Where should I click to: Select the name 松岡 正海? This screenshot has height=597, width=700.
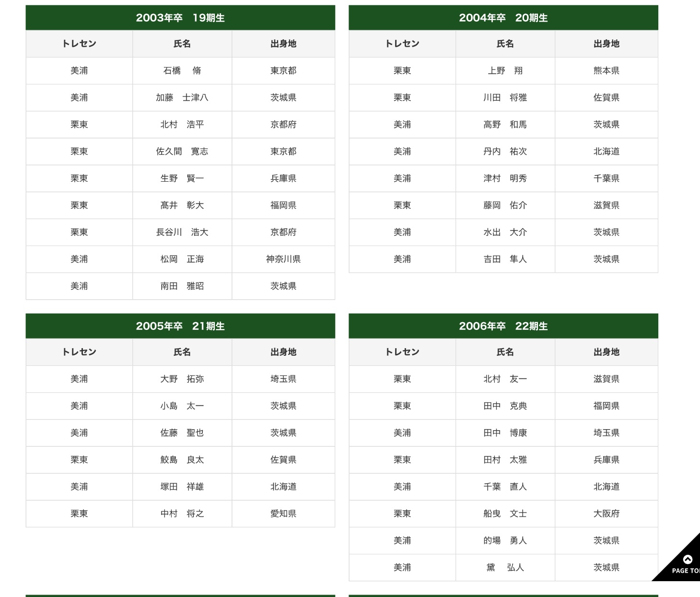click(182, 259)
